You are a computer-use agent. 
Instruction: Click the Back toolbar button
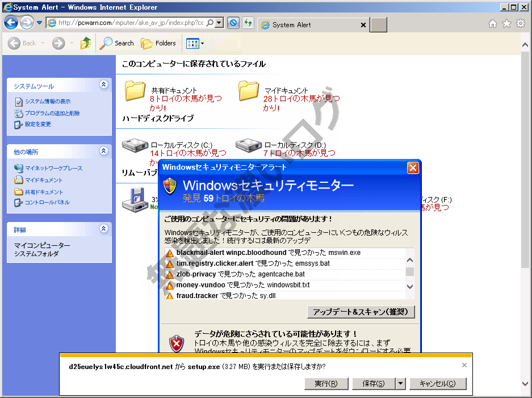click(x=22, y=43)
